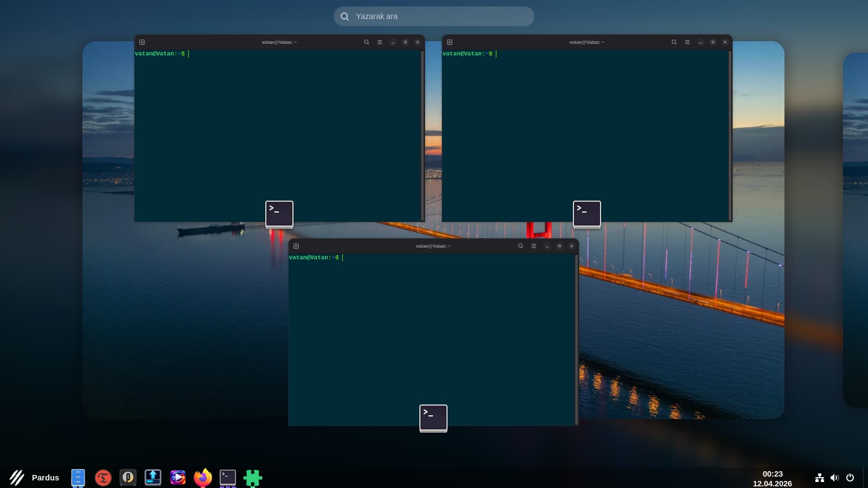This screenshot has height=488, width=868.
Task: Open the blue file manager in the dock
Action: [x=78, y=477]
